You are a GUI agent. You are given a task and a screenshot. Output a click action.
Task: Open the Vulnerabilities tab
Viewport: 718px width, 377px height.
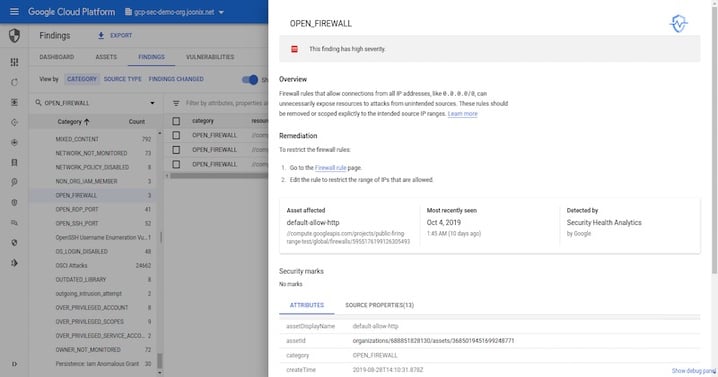(210, 57)
